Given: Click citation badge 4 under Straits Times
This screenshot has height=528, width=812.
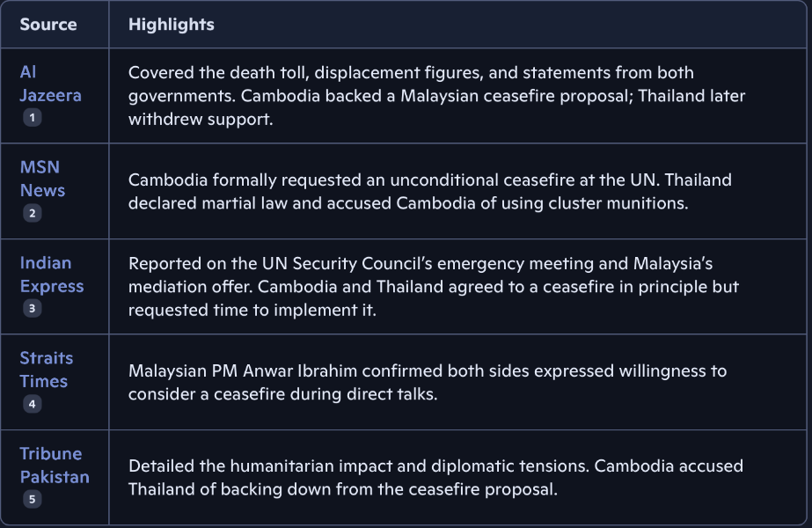Looking at the screenshot, I should pos(32,404).
